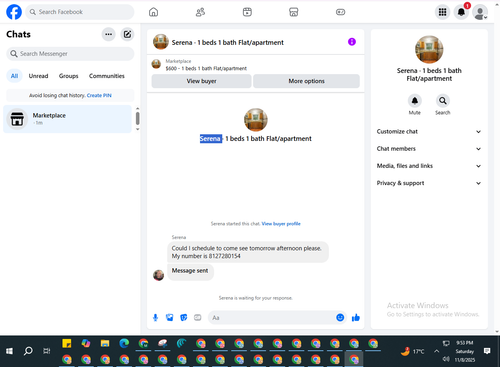This screenshot has width=500, height=367.
Task: Open the emoji picker smiley
Action: [340, 318]
